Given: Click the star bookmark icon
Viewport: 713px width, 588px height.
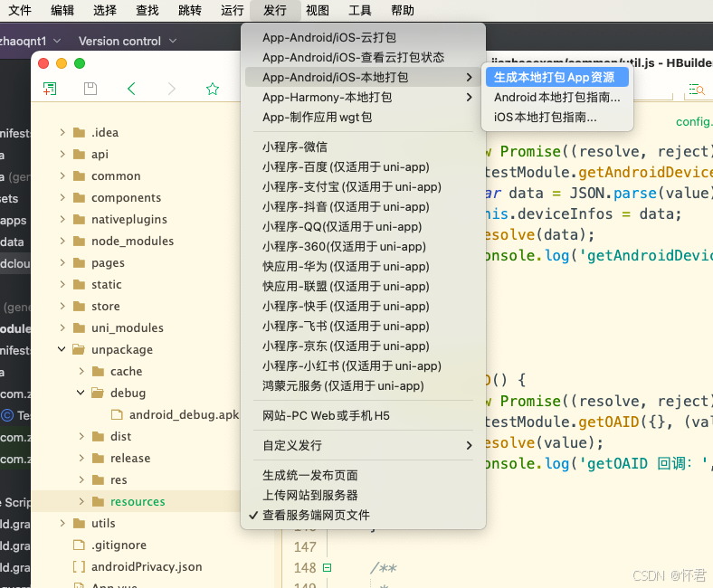Looking at the screenshot, I should coord(213,89).
